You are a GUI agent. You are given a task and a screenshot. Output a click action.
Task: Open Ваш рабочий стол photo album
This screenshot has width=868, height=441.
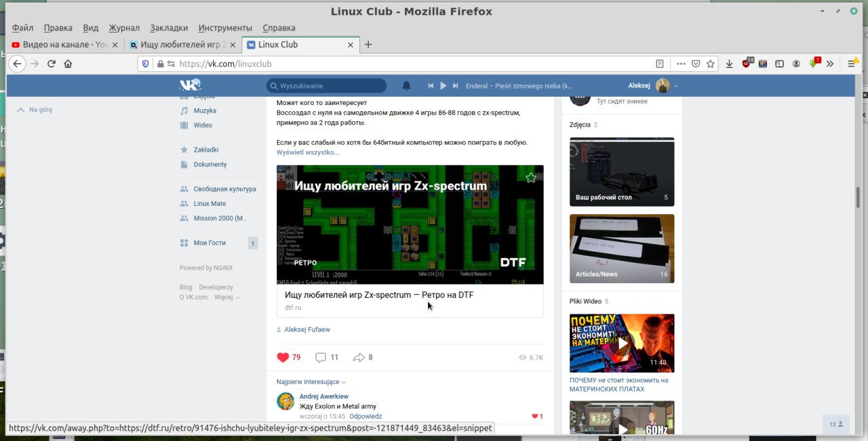tap(622, 172)
